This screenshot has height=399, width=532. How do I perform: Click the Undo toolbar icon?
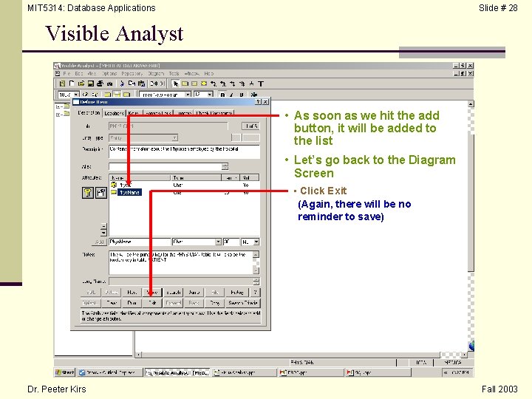click(154, 83)
